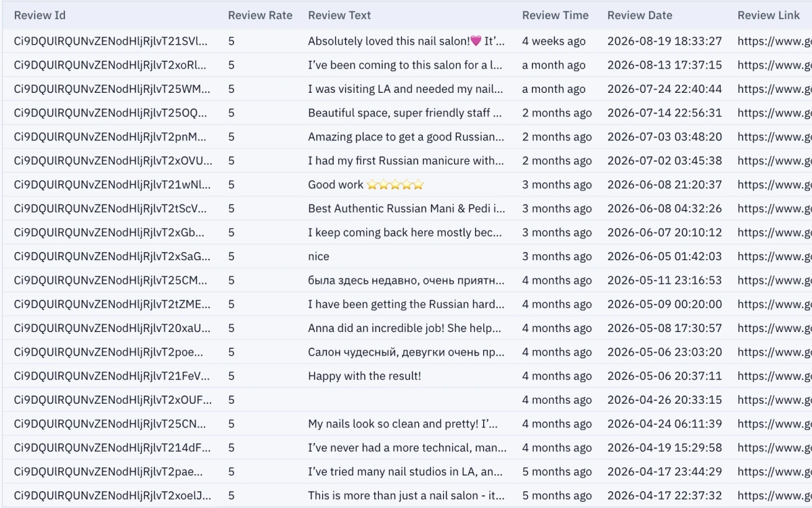Sort by the Review Id column header
The image size is (812, 508).
(40, 15)
